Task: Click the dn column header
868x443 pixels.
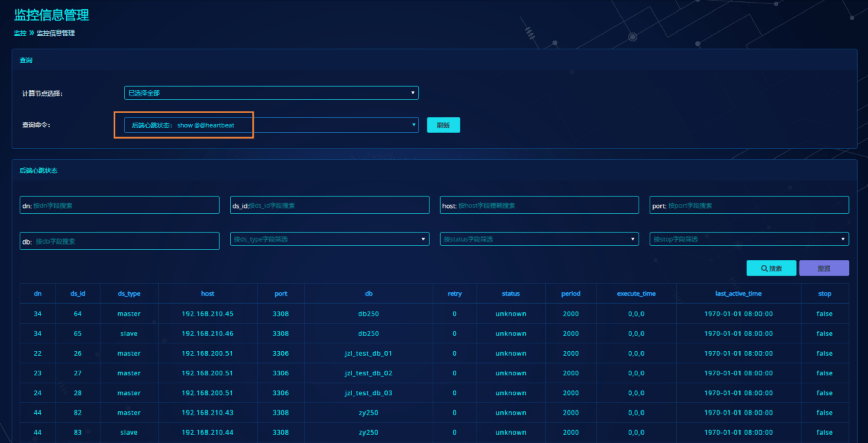Action: point(37,294)
